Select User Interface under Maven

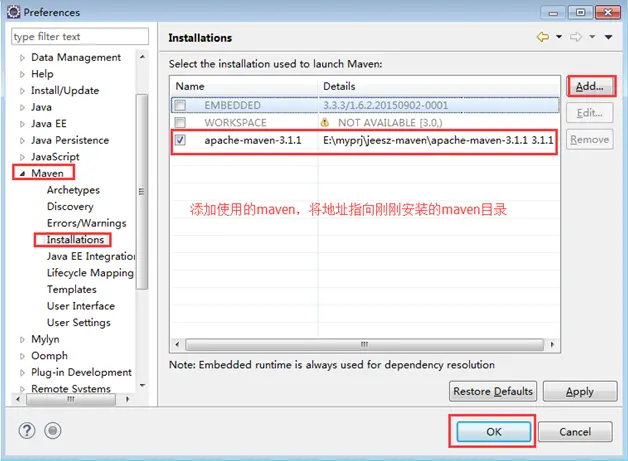point(81,306)
